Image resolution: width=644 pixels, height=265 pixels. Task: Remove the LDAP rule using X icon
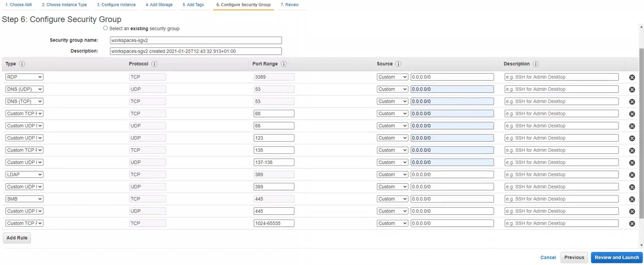coord(632,175)
